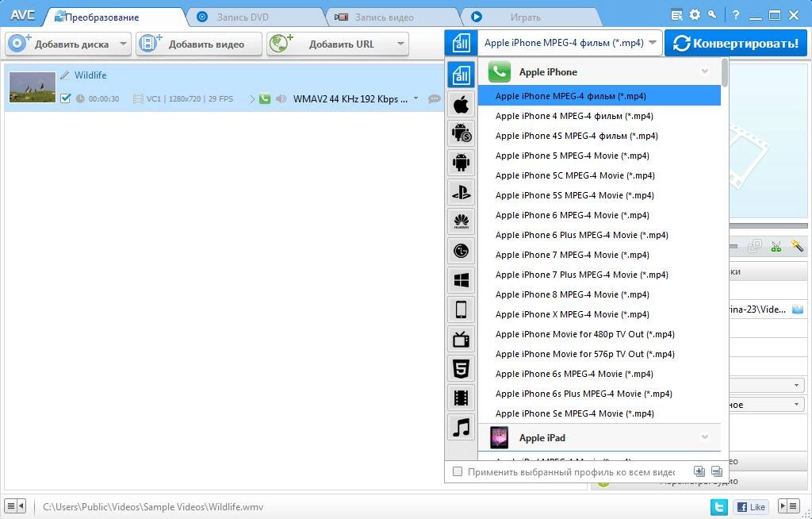The width and height of the screenshot is (812, 519).
Task: Click the add profile plus icon
Action: tap(699, 472)
